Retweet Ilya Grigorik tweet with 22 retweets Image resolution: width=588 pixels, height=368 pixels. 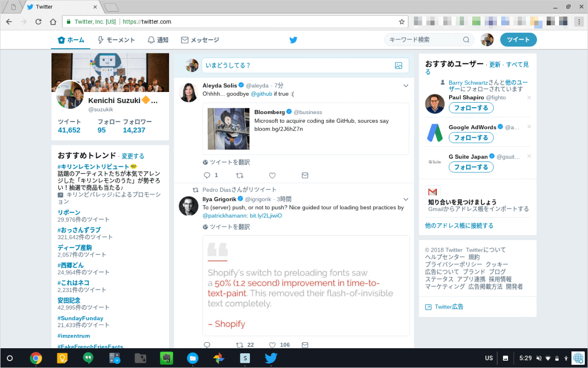click(239, 345)
